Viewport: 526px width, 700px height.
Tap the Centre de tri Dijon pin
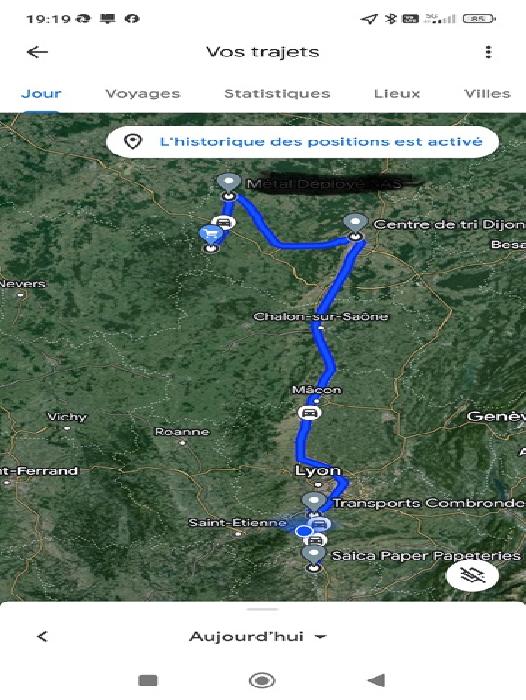tap(355, 225)
